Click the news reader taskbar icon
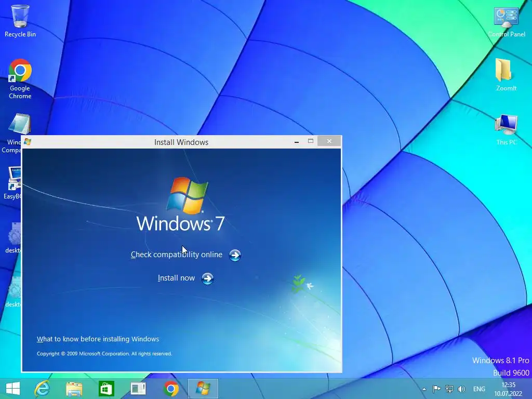The image size is (532, 399). 138,389
